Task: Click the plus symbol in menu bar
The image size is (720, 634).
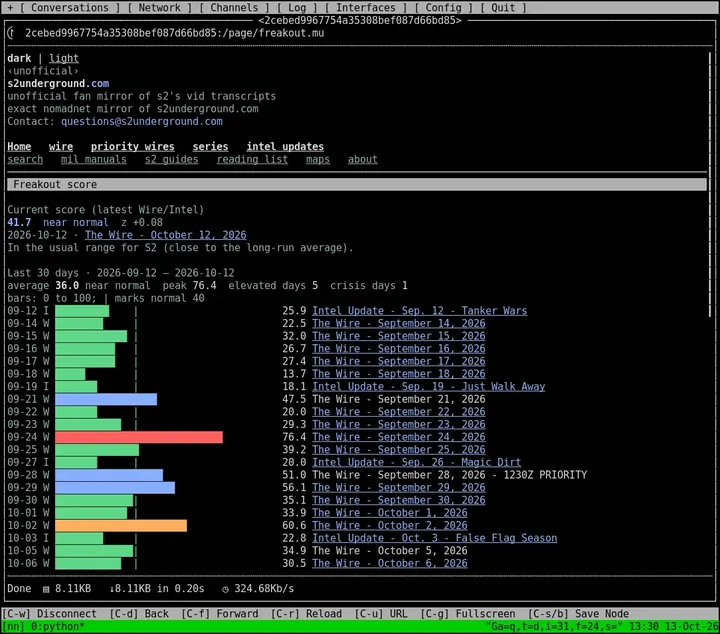Action: 10,8
